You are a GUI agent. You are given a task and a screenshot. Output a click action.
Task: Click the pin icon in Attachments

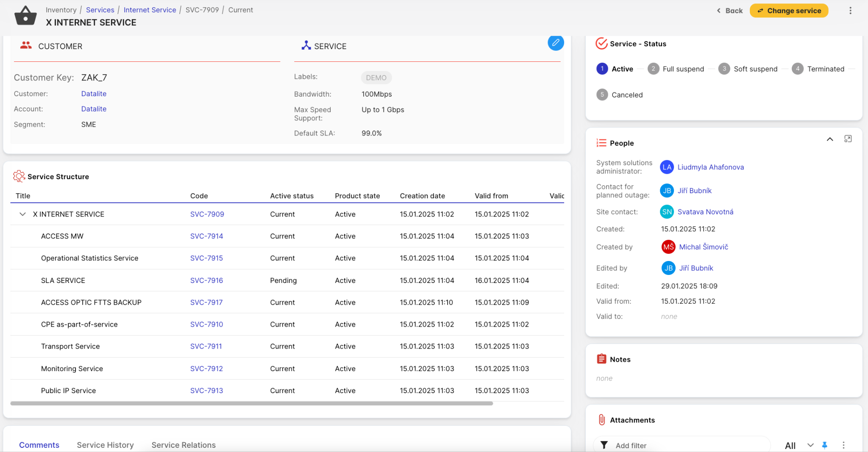[824, 445]
